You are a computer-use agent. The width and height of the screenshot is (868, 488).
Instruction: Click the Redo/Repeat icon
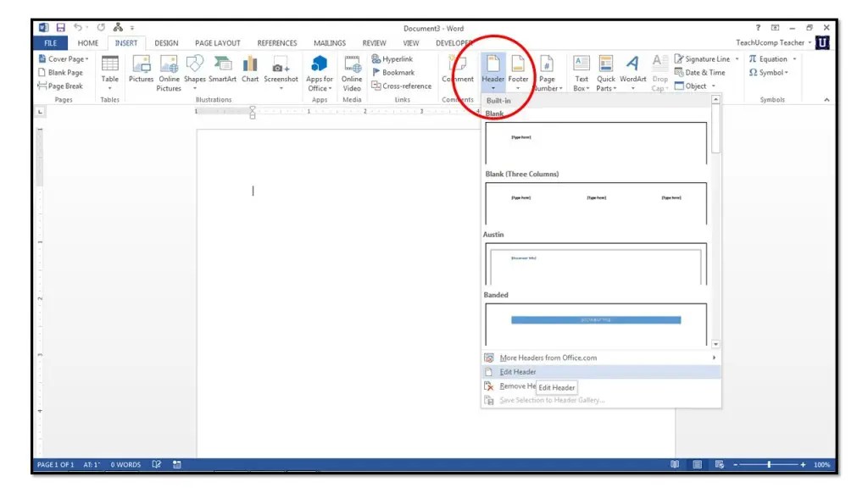pos(101,27)
